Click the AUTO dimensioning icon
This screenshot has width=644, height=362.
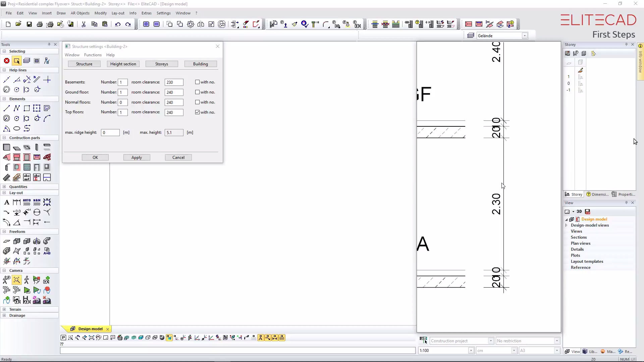pos(27,202)
